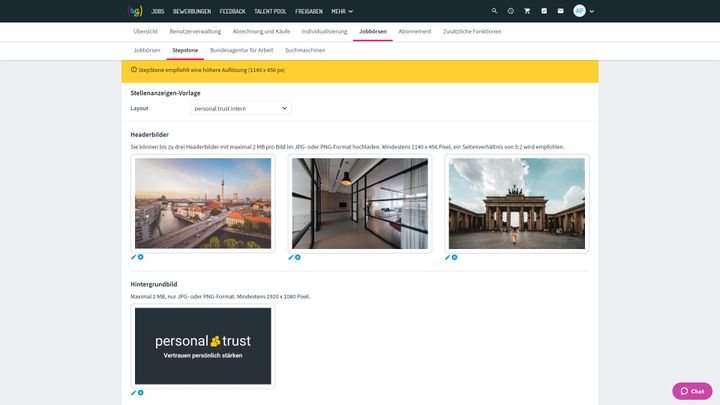Click the personal trust background image
The image size is (720, 405).
[x=203, y=346]
